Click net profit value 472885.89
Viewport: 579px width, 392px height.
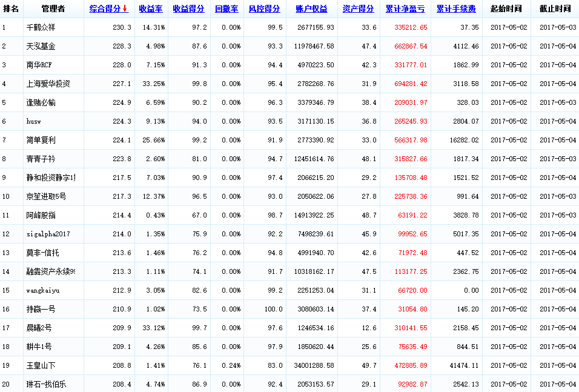point(411,366)
